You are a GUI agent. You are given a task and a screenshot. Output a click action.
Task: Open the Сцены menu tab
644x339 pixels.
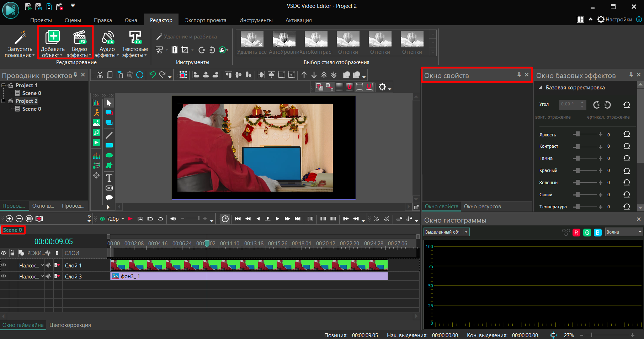tap(73, 20)
